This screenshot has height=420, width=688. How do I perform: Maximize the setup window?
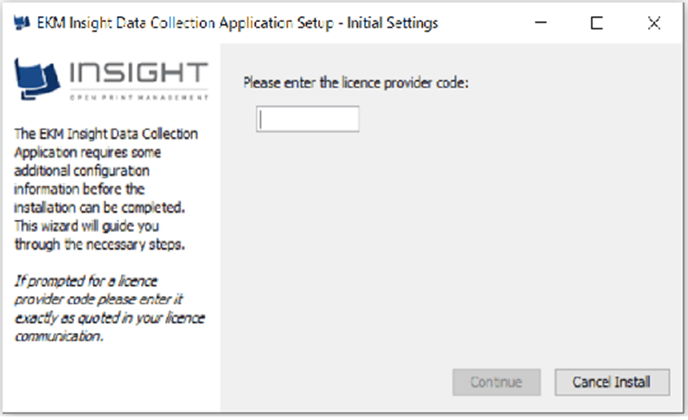pyautogui.click(x=597, y=23)
